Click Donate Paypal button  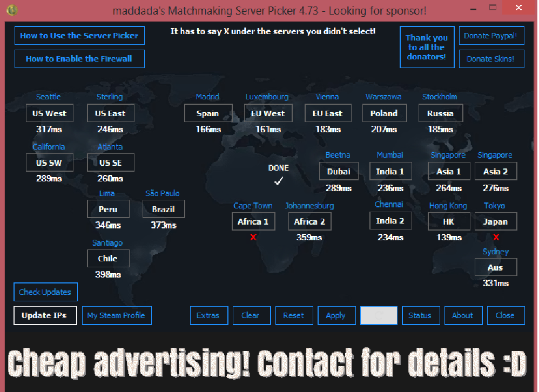point(491,36)
